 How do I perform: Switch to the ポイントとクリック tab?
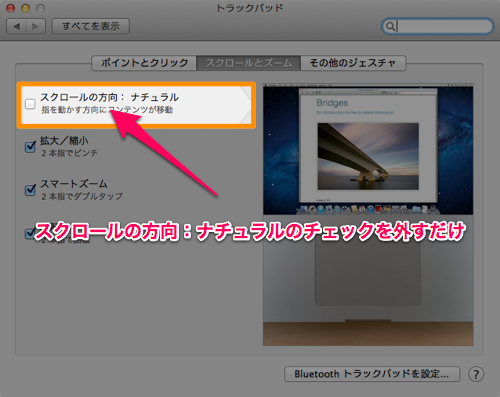144,63
